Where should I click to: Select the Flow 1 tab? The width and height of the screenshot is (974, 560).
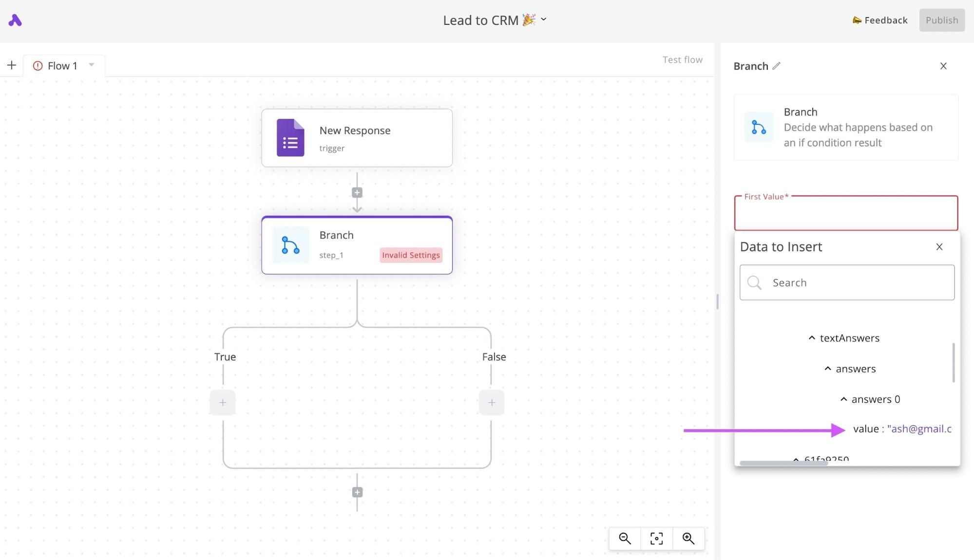click(62, 66)
